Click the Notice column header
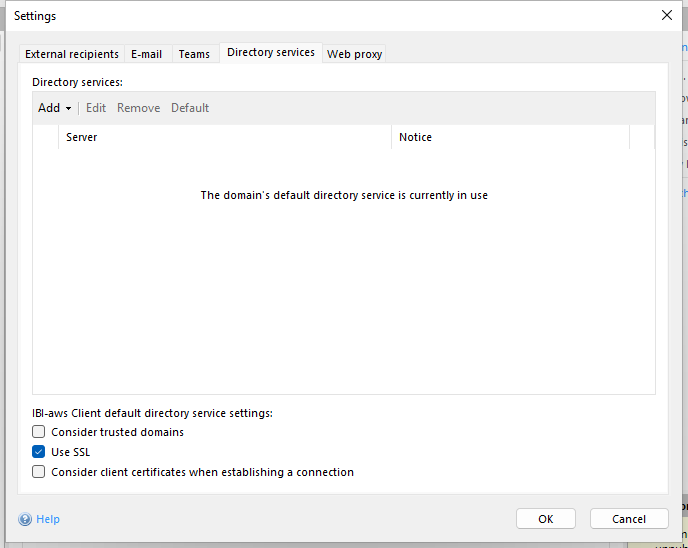 pyautogui.click(x=510, y=137)
